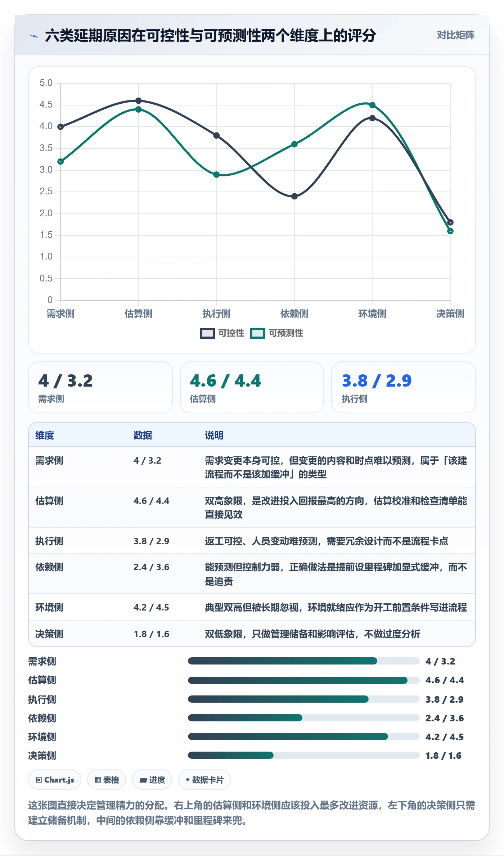Select the 表格 chip
The height and width of the screenshot is (856, 504).
click(107, 780)
